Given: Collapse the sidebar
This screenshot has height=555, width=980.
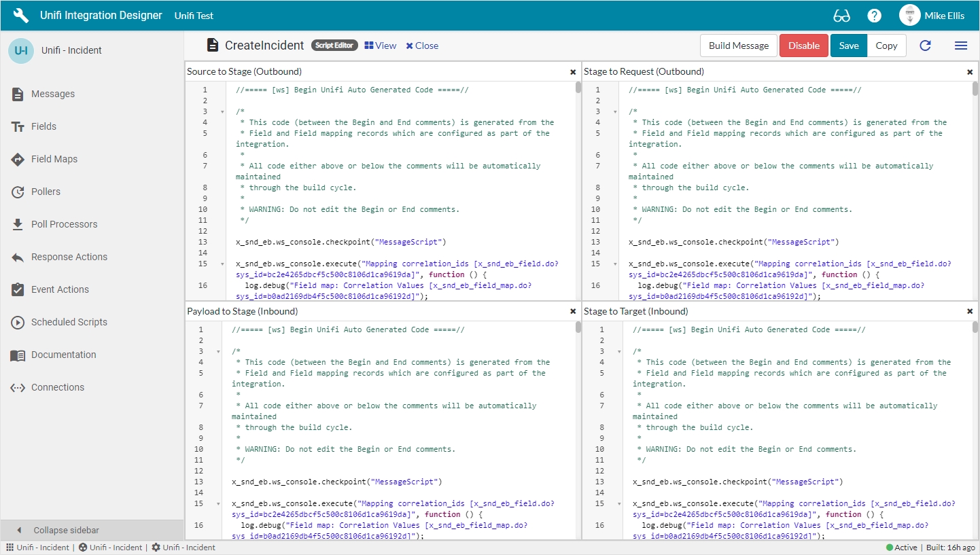Looking at the screenshot, I should (66, 530).
